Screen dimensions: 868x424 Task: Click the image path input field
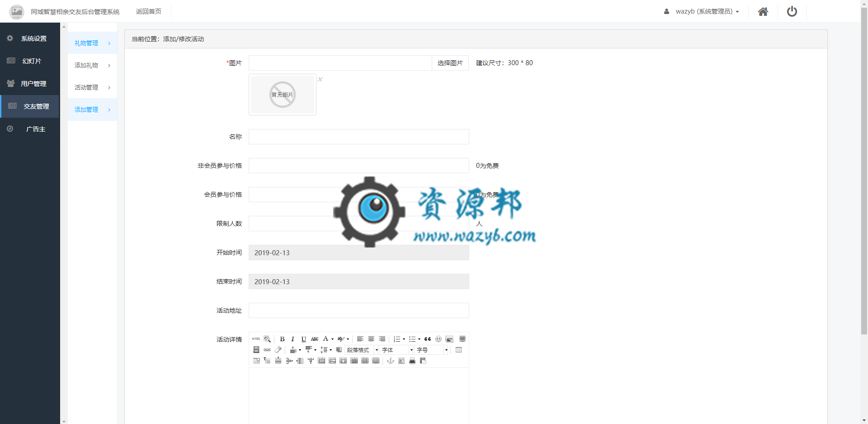[x=340, y=63]
